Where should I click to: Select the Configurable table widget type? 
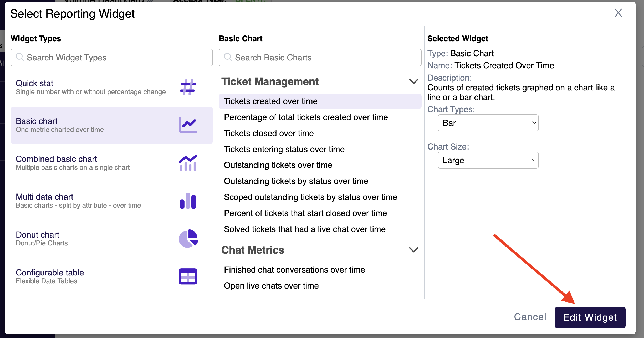coord(112,277)
